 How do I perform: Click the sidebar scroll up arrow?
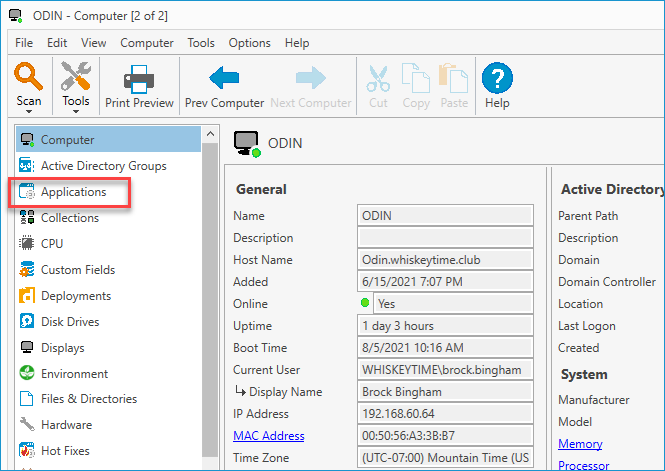(x=210, y=134)
